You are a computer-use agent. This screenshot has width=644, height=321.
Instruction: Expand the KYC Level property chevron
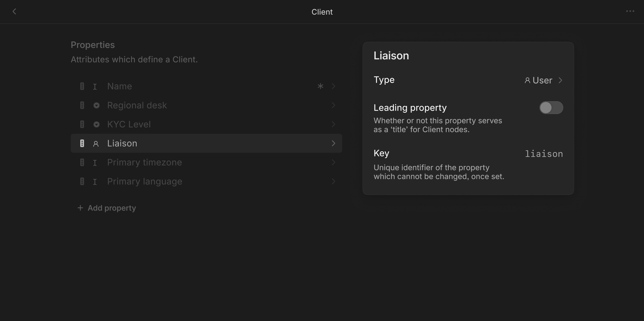(x=333, y=124)
